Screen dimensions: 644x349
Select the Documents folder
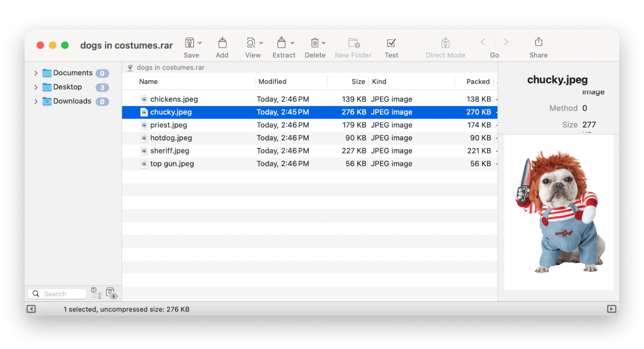[68, 73]
